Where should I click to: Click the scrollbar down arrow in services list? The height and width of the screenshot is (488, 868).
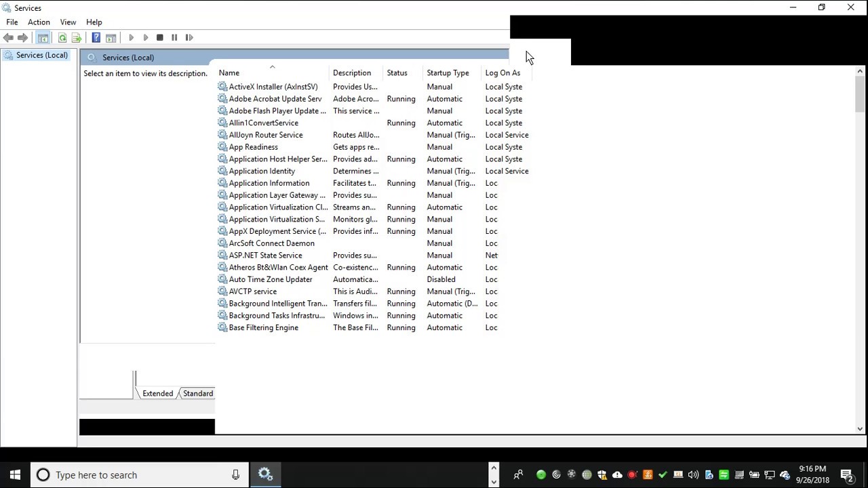[x=860, y=428]
